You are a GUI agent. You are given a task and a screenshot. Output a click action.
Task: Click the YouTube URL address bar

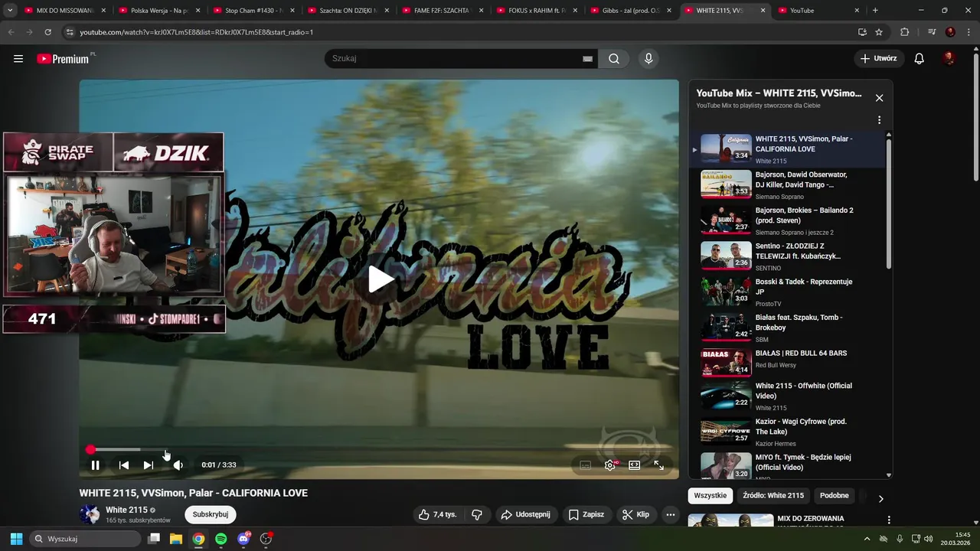[x=459, y=32]
